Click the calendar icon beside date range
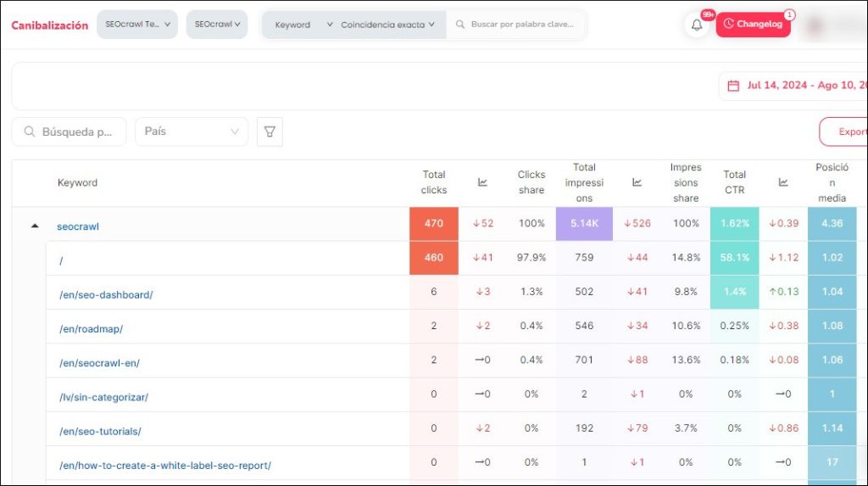The image size is (868, 486). point(733,86)
